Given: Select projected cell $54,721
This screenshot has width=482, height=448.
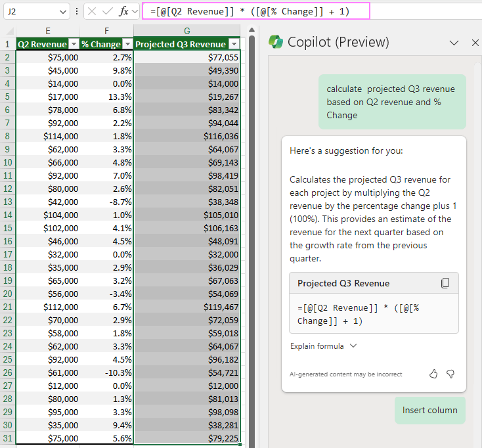Looking at the screenshot, I should pos(187,372).
